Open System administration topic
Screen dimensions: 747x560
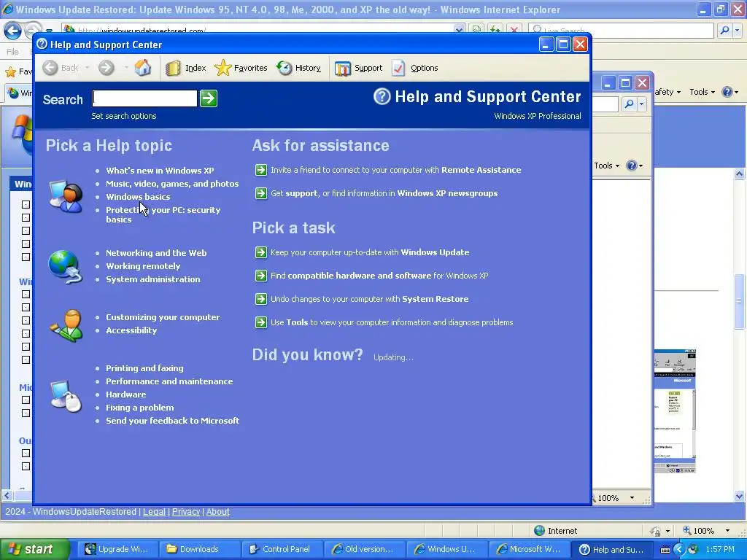pyautogui.click(x=153, y=279)
